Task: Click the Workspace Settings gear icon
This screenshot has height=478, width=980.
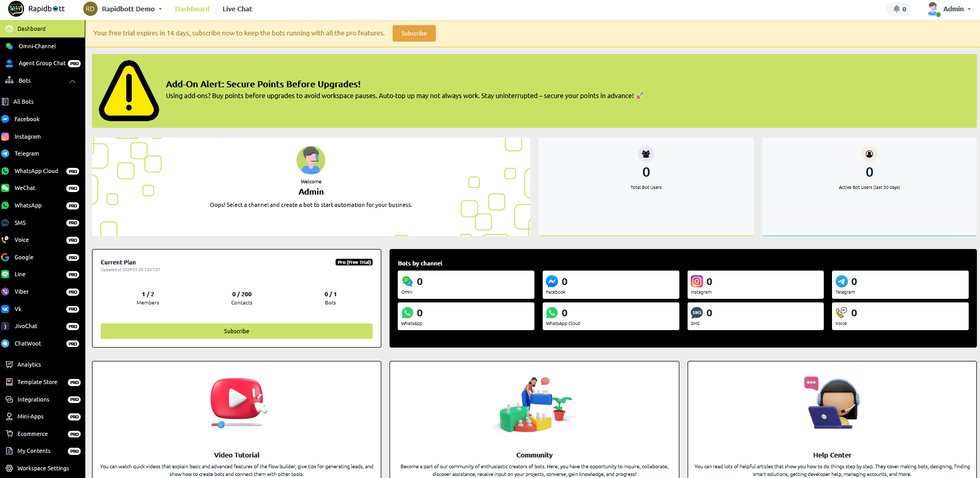Action: point(9,468)
